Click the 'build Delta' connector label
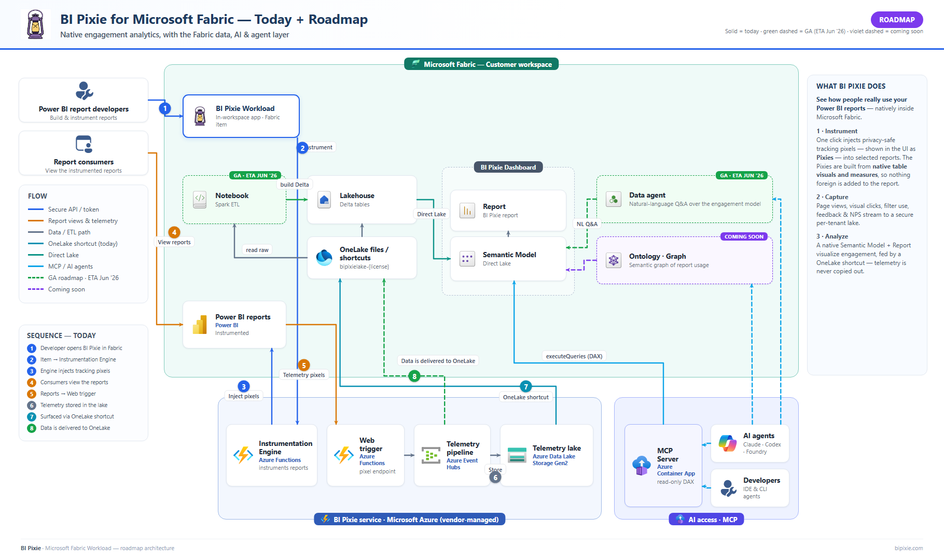Viewport: 944px width, 560px height. click(295, 185)
